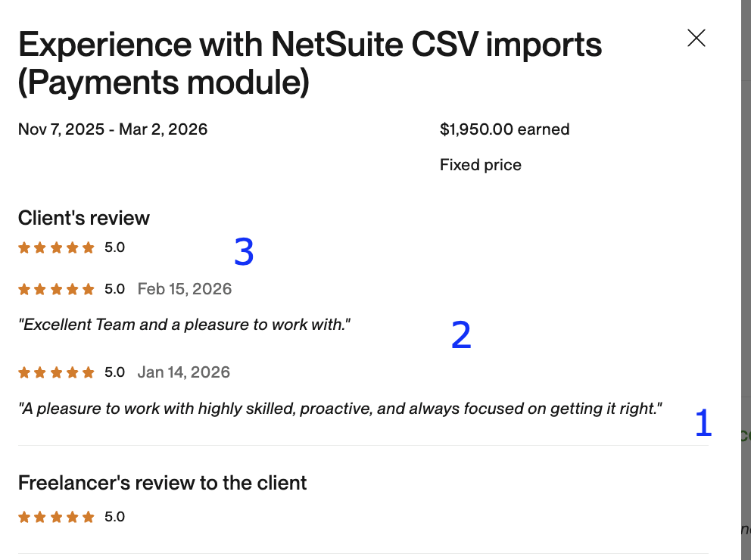Click the Freelancer's review to the client heading
The height and width of the screenshot is (560, 751).
point(162,483)
